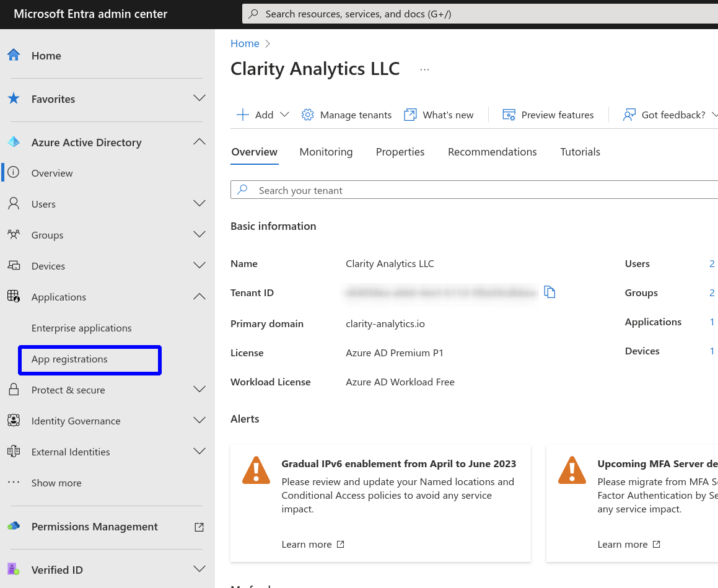Expand the Protect & secure section
The width and height of the screenshot is (718, 588).
pyautogui.click(x=199, y=389)
